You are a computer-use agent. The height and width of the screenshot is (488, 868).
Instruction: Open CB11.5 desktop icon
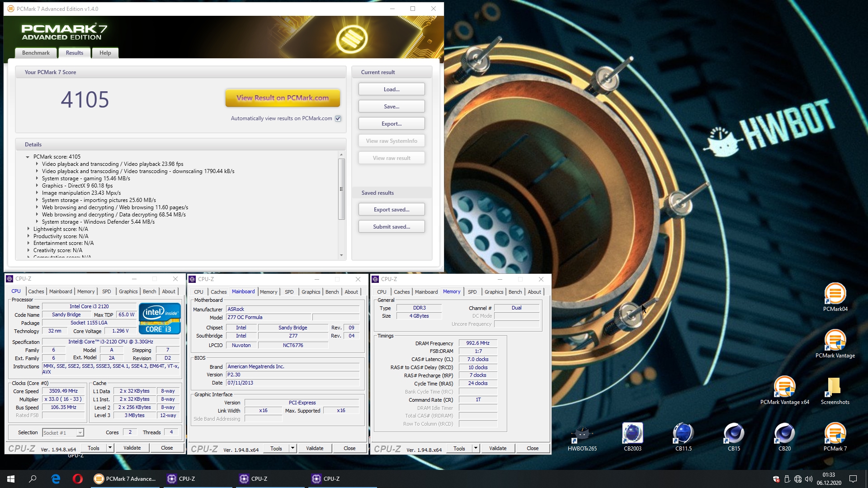(x=683, y=437)
